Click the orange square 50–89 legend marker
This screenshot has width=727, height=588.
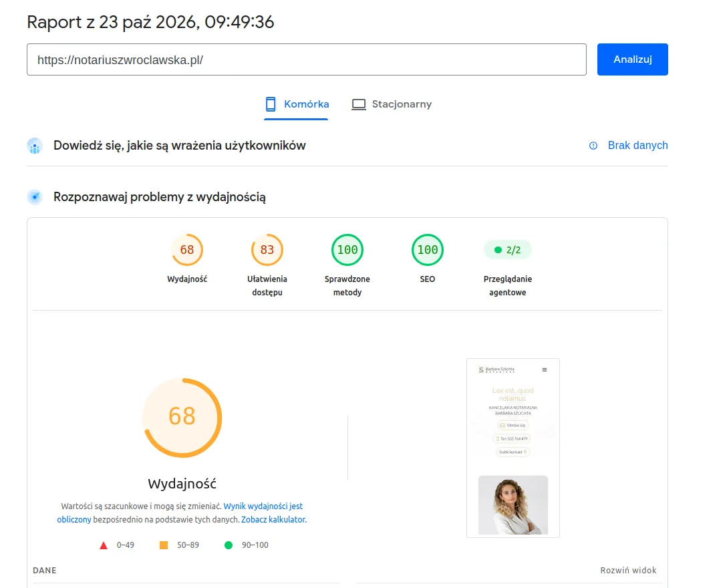click(x=164, y=545)
